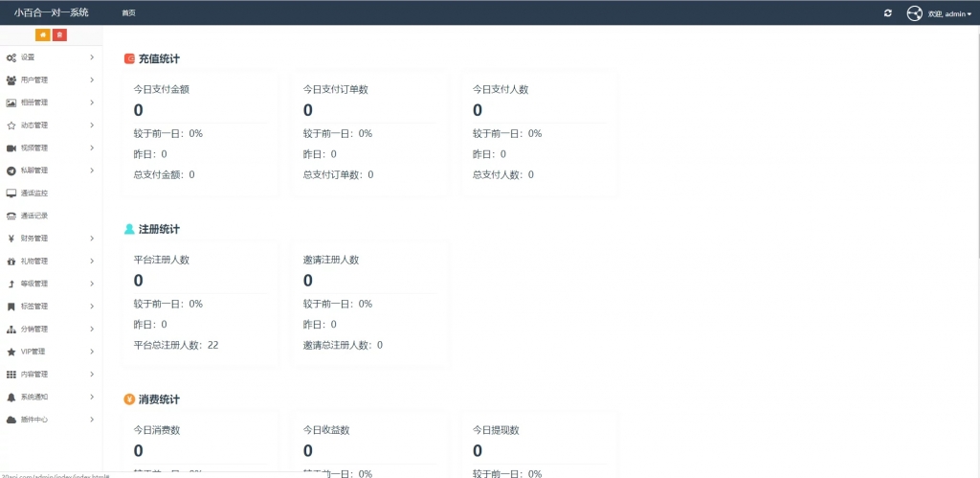The width and height of the screenshot is (980, 478).
Task: Click the bell icon for 系统通知
Action: pyautogui.click(x=11, y=397)
